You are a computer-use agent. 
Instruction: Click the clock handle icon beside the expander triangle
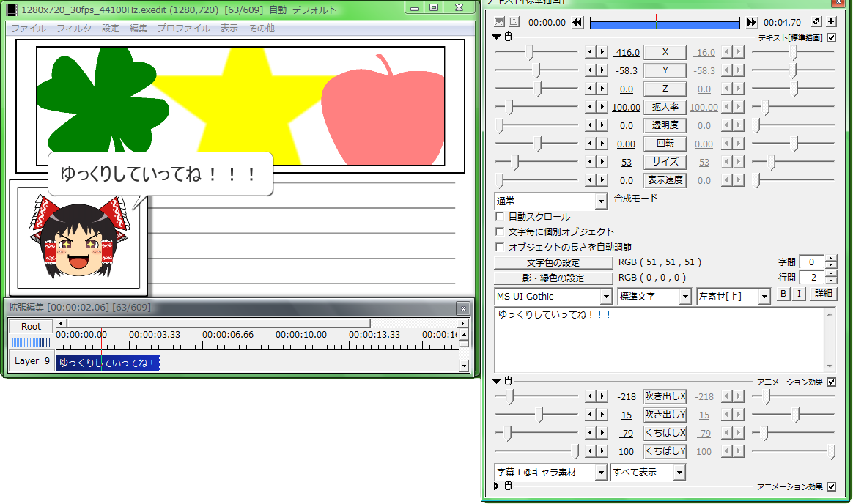coord(507,36)
